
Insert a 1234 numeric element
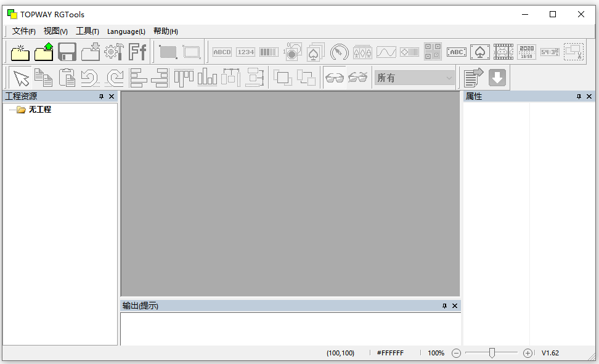click(x=246, y=52)
